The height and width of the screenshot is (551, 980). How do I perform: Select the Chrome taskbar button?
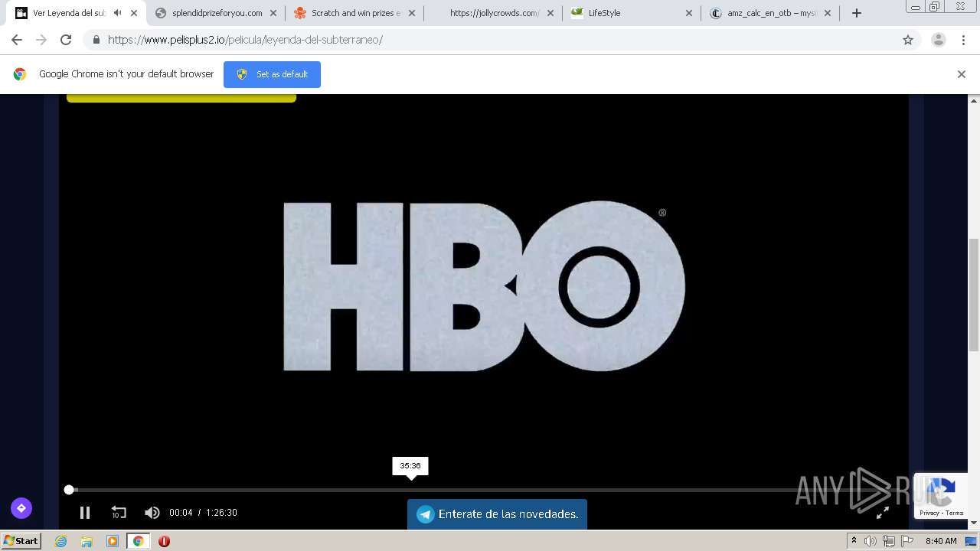139,541
